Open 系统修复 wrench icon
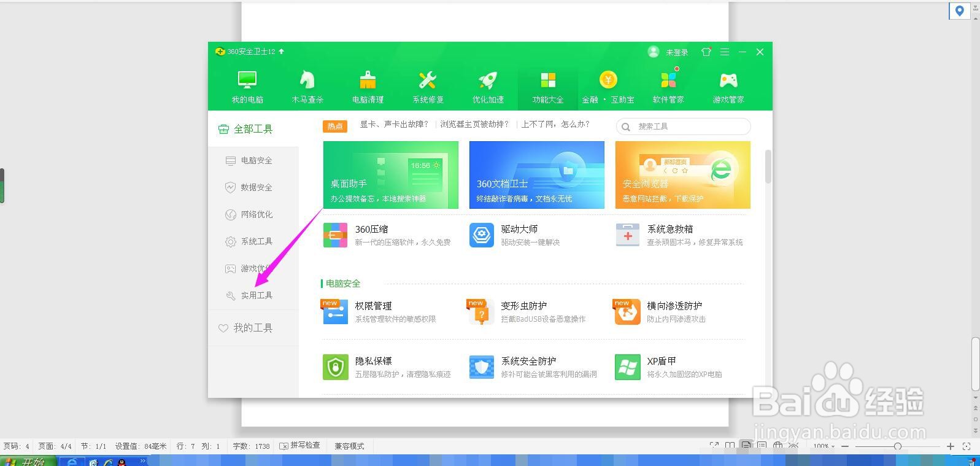 pos(428,80)
